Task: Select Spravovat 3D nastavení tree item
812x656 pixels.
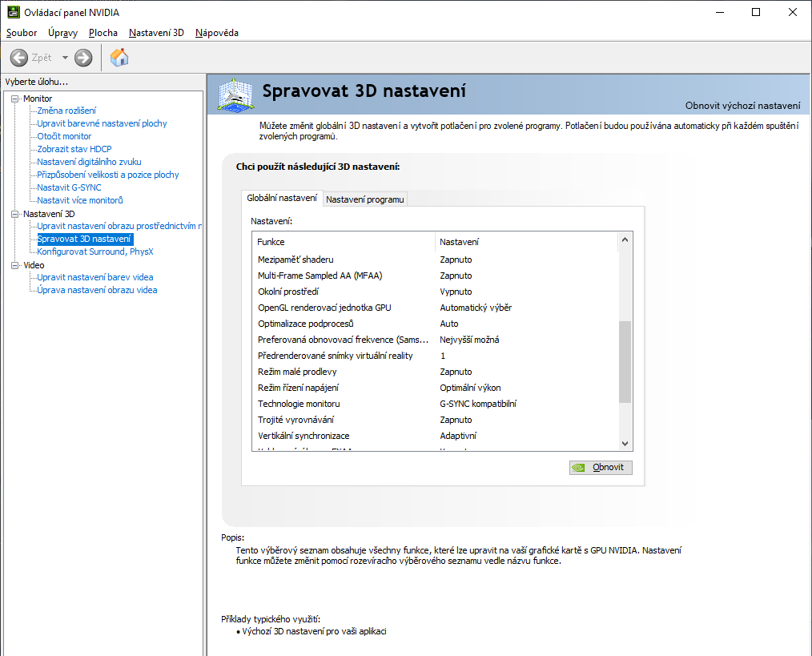Action: [x=85, y=239]
